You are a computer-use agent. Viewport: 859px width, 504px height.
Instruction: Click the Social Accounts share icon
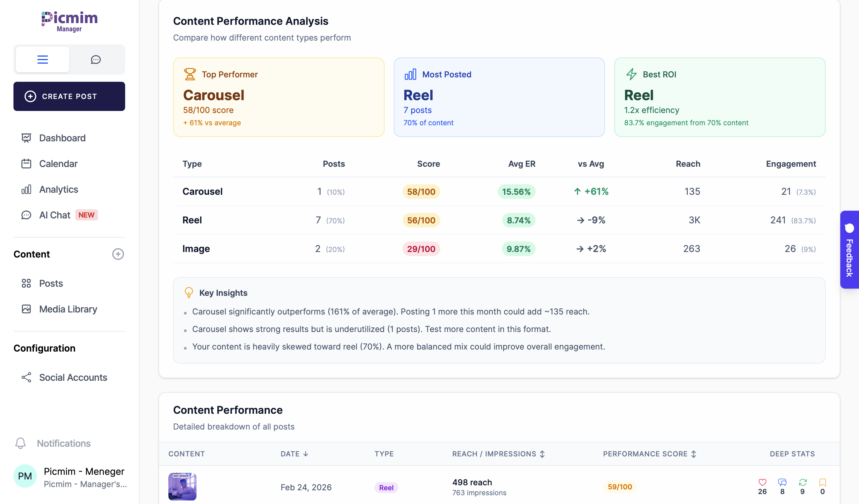pyautogui.click(x=26, y=377)
